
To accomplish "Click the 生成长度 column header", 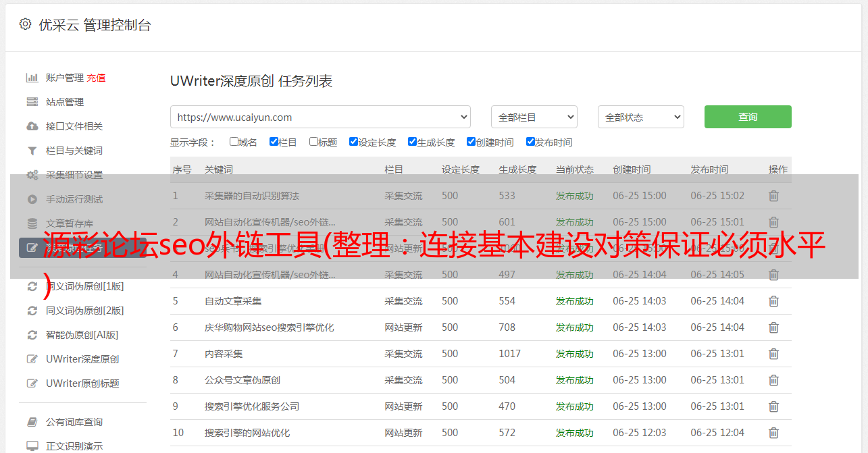I will (517, 169).
